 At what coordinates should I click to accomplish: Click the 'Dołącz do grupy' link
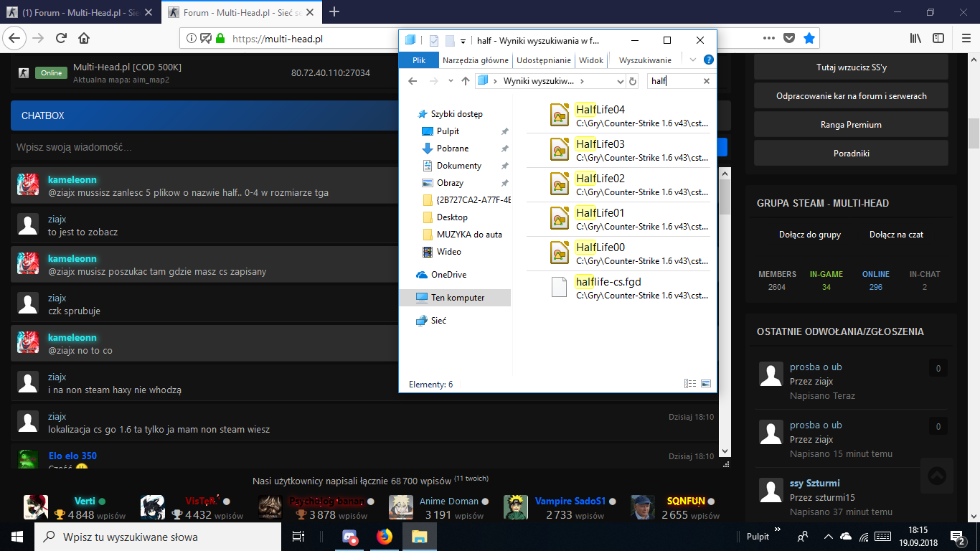pos(810,235)
